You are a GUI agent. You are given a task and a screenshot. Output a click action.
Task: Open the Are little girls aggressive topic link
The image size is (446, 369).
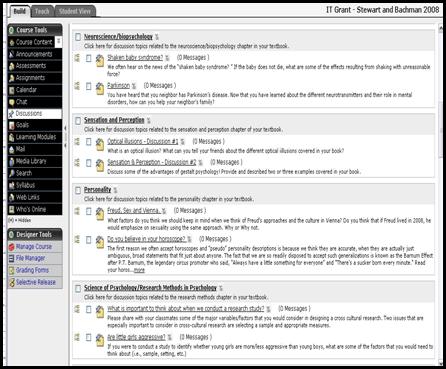pyautogui.click(x=136, y=337)
